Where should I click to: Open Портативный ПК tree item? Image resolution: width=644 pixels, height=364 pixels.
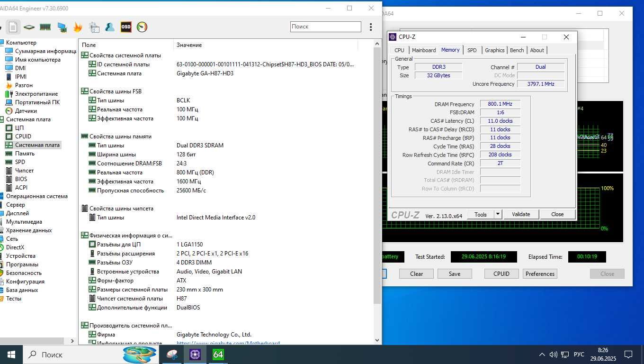coord(37,102)
